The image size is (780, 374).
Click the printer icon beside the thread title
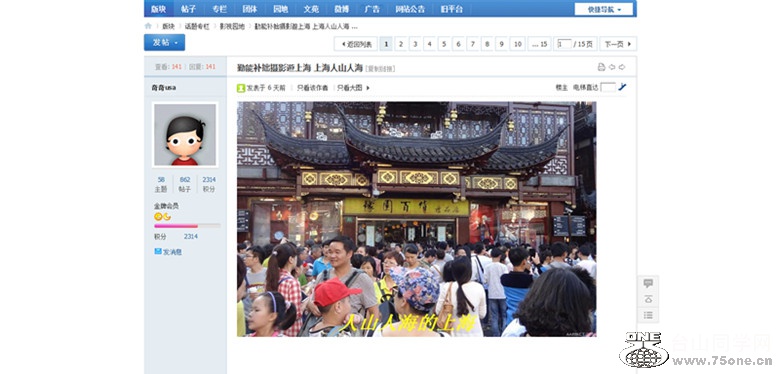601,67
